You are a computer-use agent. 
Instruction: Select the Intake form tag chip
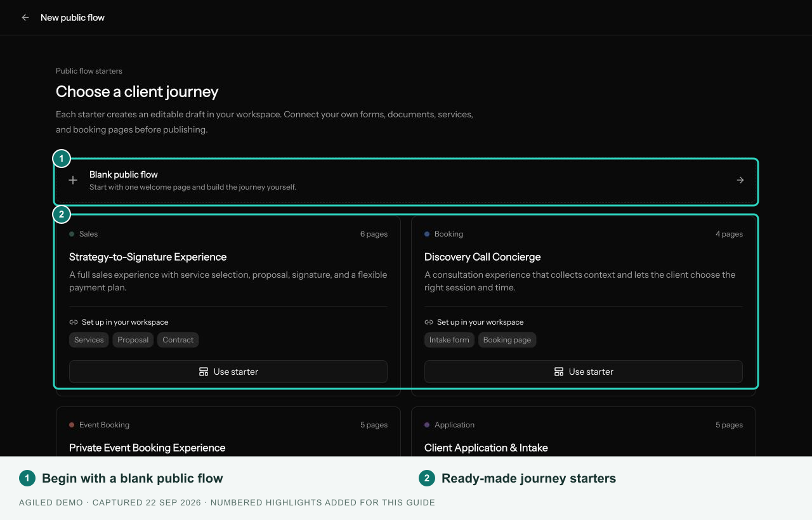(449, 340)
